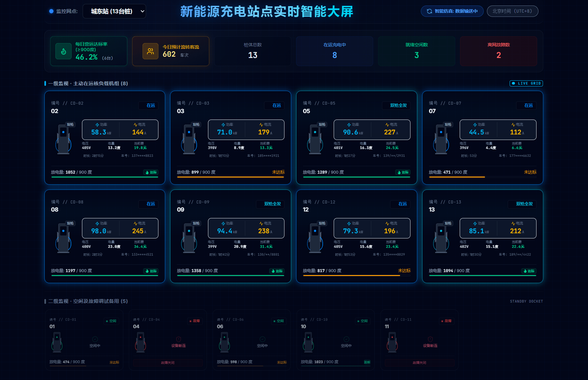Click the discharge progress bar on card CD-07
The image size is (588, 380).
(x=483, y=177)
